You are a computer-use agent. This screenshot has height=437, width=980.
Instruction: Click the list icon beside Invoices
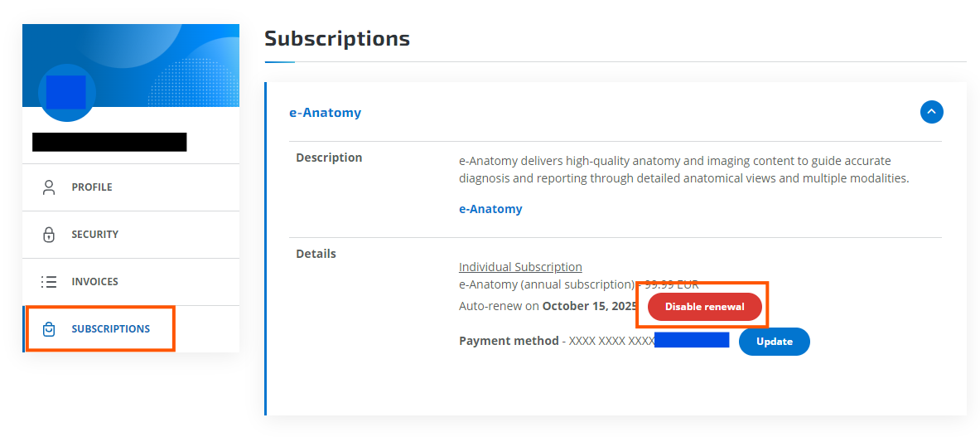tap(49, 282)
